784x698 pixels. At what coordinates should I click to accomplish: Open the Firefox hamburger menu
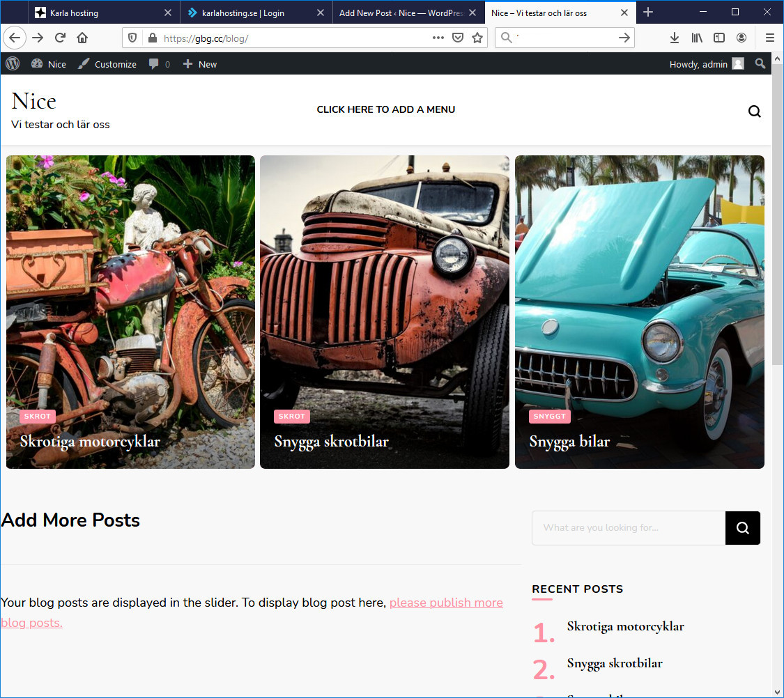[770, 38]
